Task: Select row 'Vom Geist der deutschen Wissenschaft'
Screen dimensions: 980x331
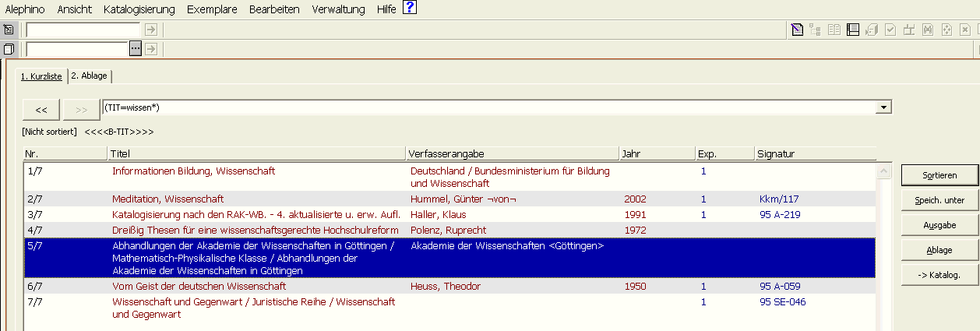Action: pos(449,286)
